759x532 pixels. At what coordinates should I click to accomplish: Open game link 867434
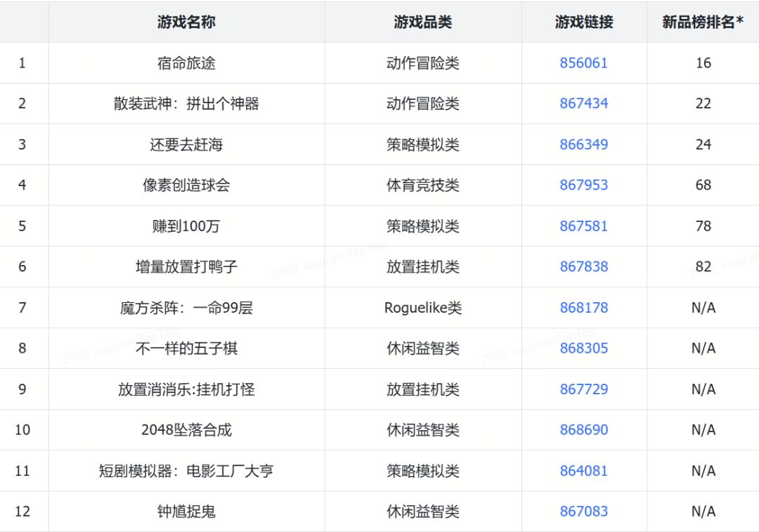(x=584, y=103)
